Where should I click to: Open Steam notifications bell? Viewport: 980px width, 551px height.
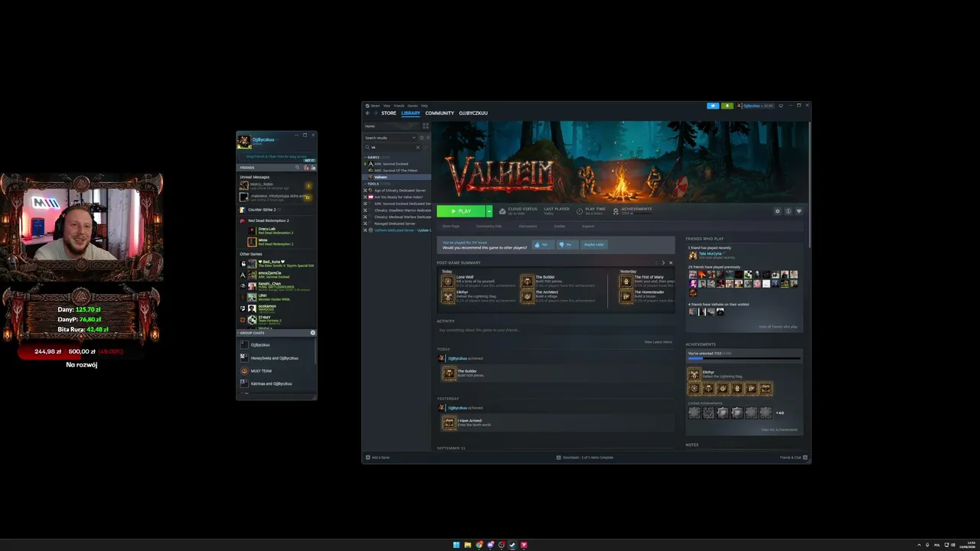click(727, 106)
